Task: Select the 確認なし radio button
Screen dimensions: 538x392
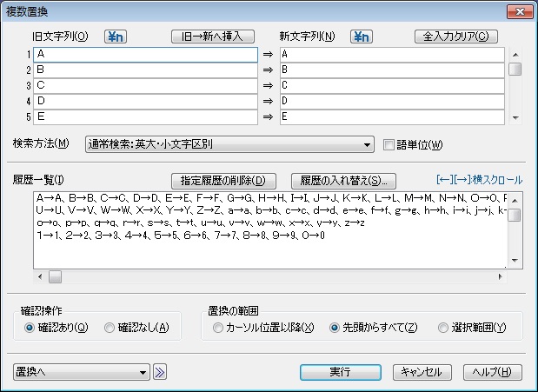Action: tap(110, 328)
